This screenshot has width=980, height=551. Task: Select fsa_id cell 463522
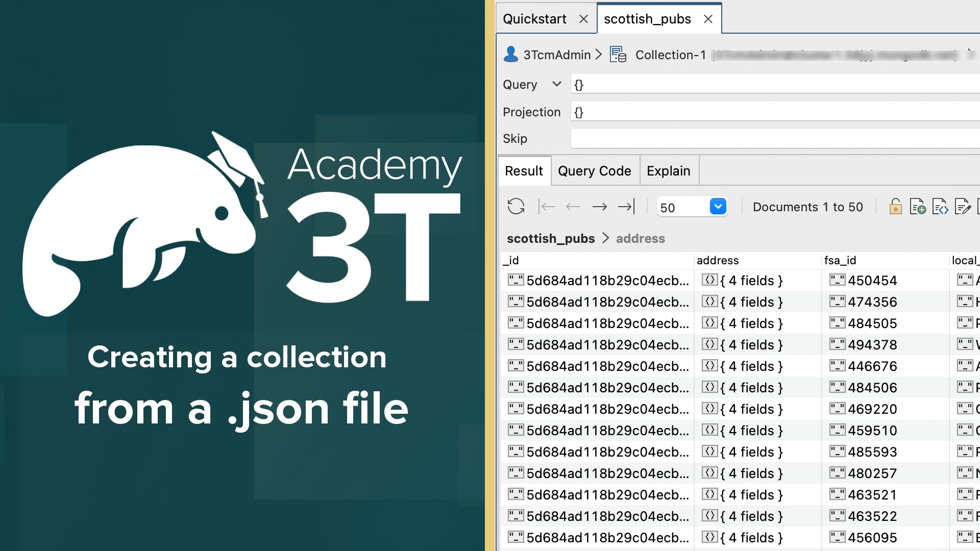click(885, 516)
